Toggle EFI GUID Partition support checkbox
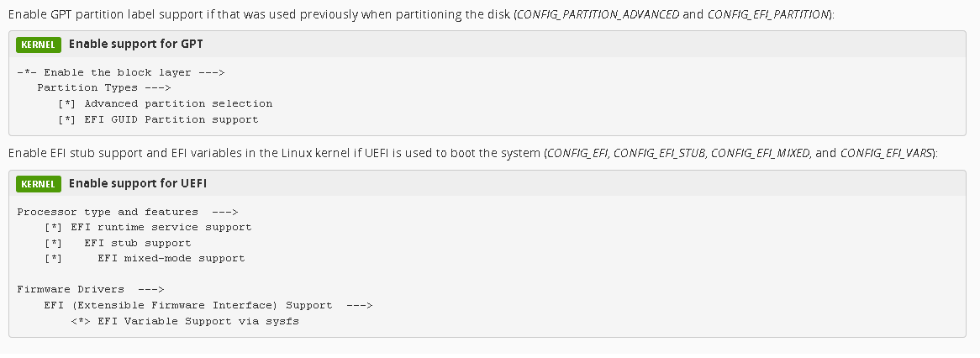The height and width of the screenshot is (358, 980). [x=67, y=119]
